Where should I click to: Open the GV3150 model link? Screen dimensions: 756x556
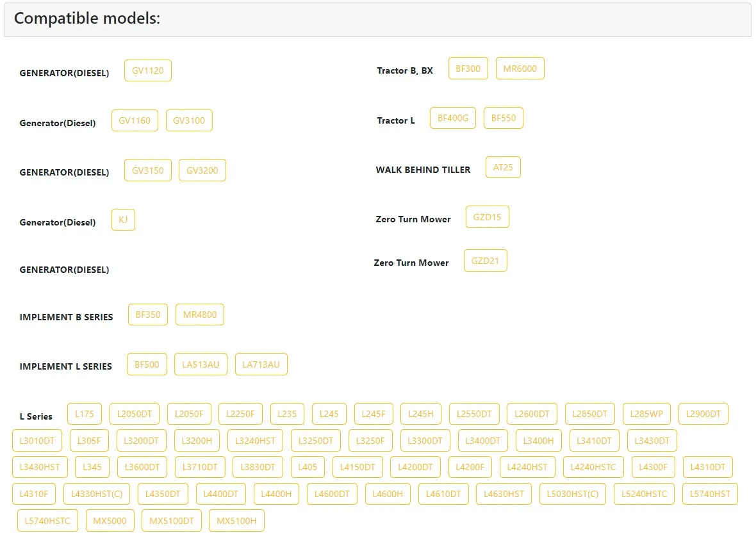(147, 170)
